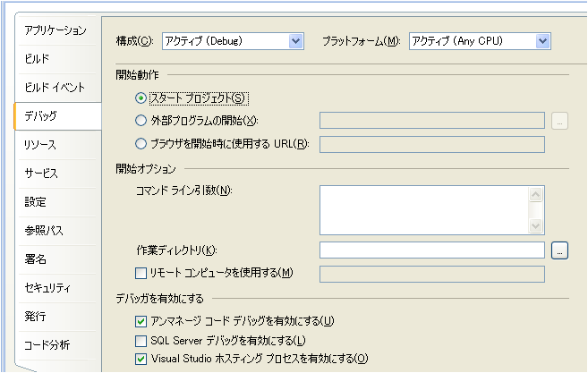The image size is (588, 373).
Task: Toggle Visual Studio ホスティング プロセス checkbox
Action: coord(141,360)
